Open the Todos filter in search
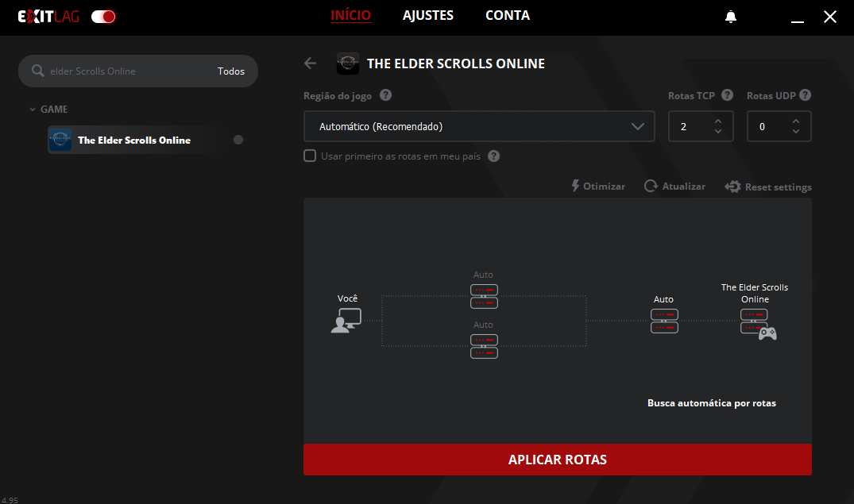The image size is (854, 504). click(231, 71)
